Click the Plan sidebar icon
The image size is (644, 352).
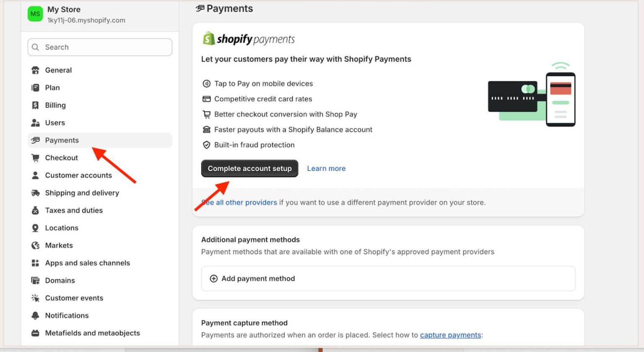[36, 88]
